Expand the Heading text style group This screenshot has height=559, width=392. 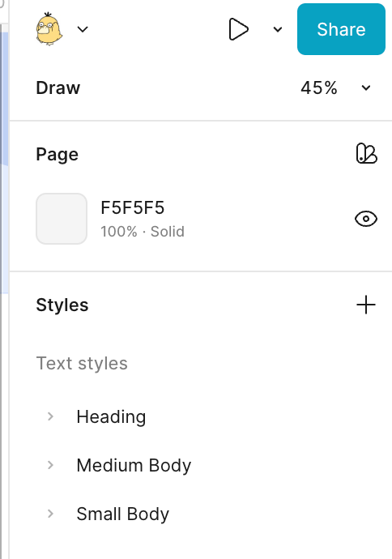50,416
